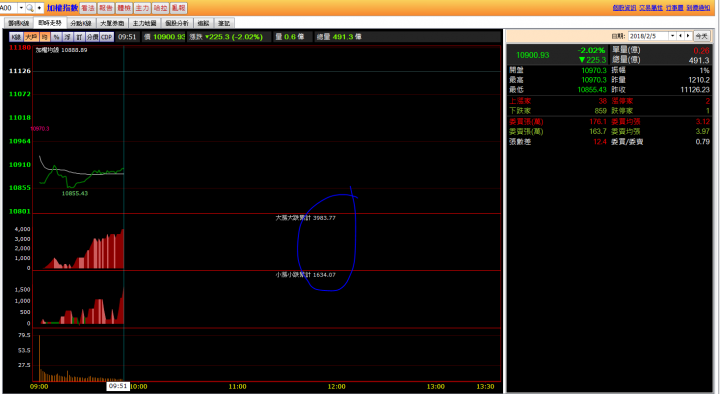Click the stock code input field A00
The height and width of the screenshot is (394, 720).
point(8,8)
